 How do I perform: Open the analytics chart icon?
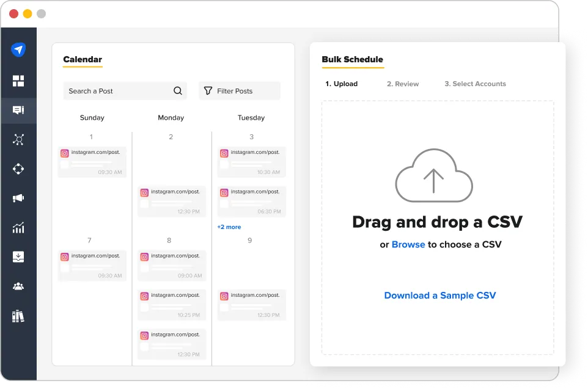18,228
